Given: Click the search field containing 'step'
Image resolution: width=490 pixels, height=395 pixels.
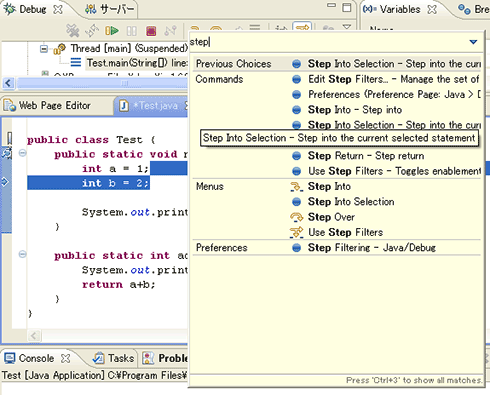Looking at the screenshot, I should tap(328, 42).
